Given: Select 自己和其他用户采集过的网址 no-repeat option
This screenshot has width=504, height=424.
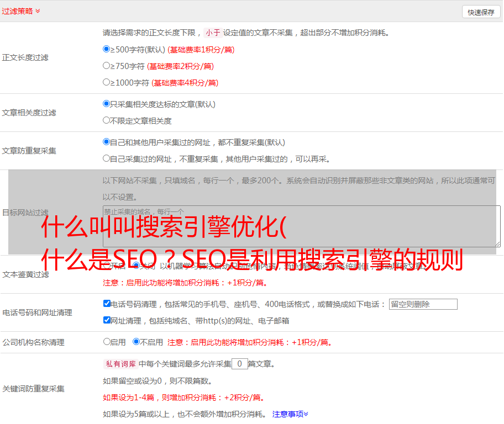Looking at the screenshot, I should (x=107, y=142).
